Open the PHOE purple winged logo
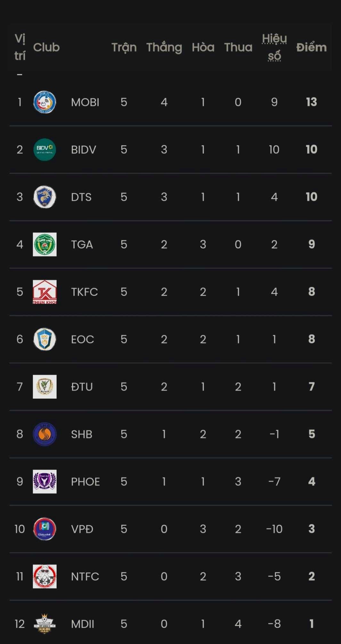Viewport: 341px width, 644px height. (45, 481)
